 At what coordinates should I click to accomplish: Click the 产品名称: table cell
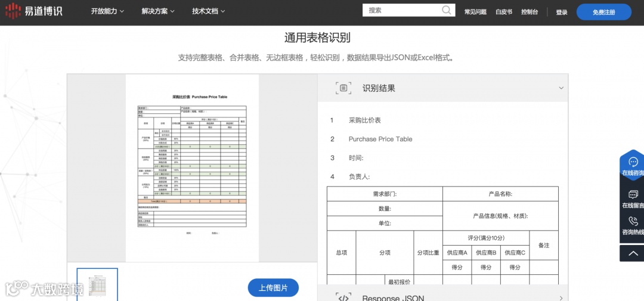click(x=501, y=194)
